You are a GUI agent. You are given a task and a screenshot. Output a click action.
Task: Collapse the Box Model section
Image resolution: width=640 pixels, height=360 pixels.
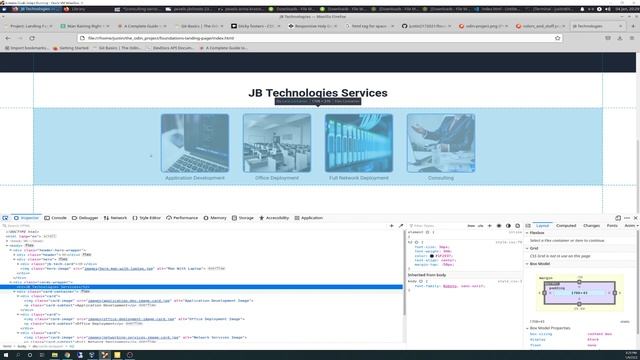[527, 264]
